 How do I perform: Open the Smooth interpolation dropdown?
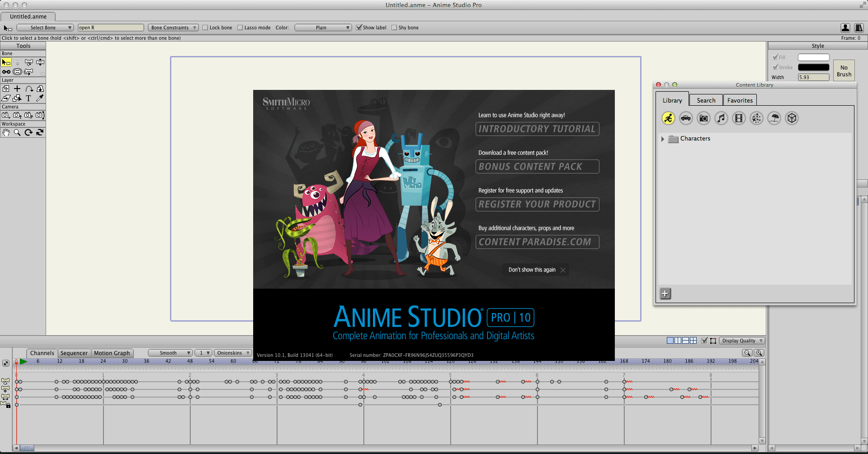pyautogui.click(x=170, y=353)
